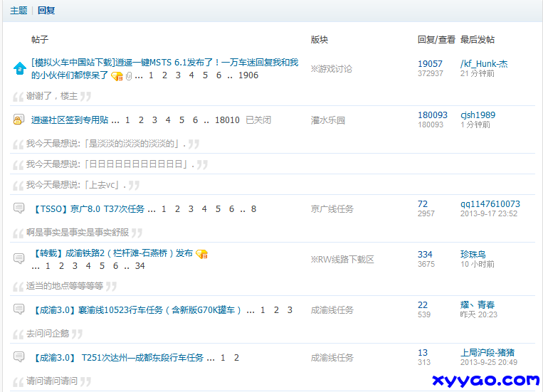Click reply count 19057
This screenshot has height=392, width=543.
click(x=430, y=64)
